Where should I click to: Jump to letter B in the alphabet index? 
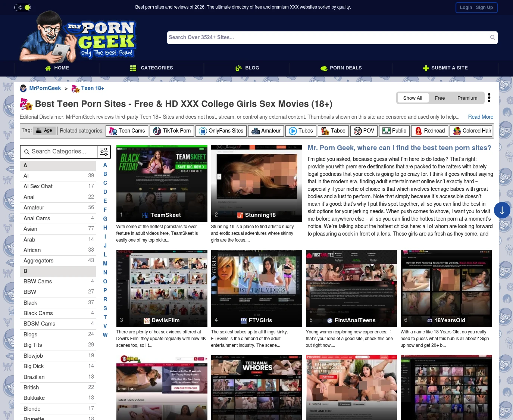[x=105, y=174]
